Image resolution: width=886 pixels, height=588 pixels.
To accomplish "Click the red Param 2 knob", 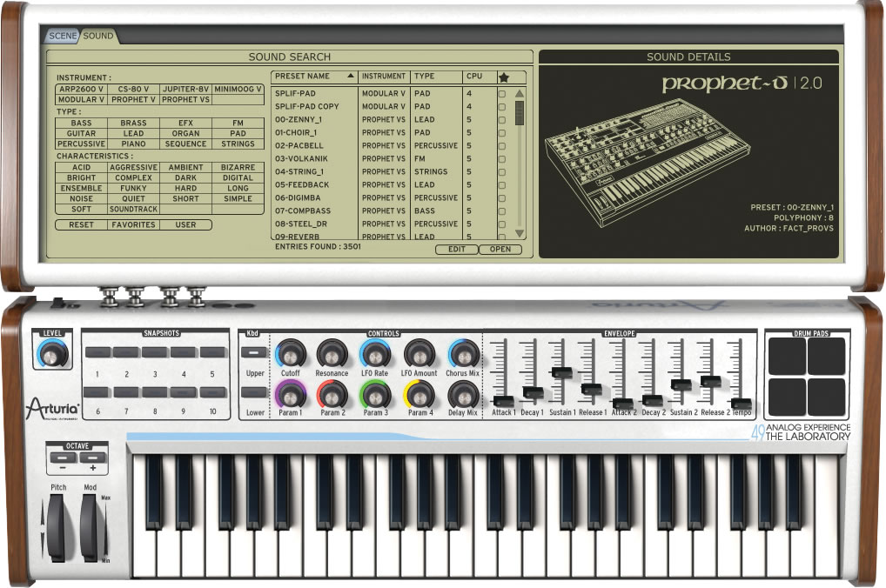I will click(332, 394).
